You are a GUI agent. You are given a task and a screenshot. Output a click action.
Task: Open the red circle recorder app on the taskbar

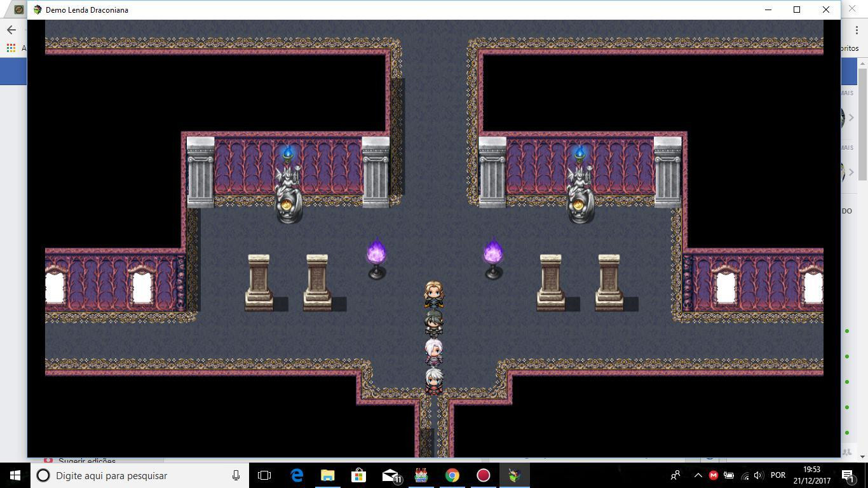point(483,475)
